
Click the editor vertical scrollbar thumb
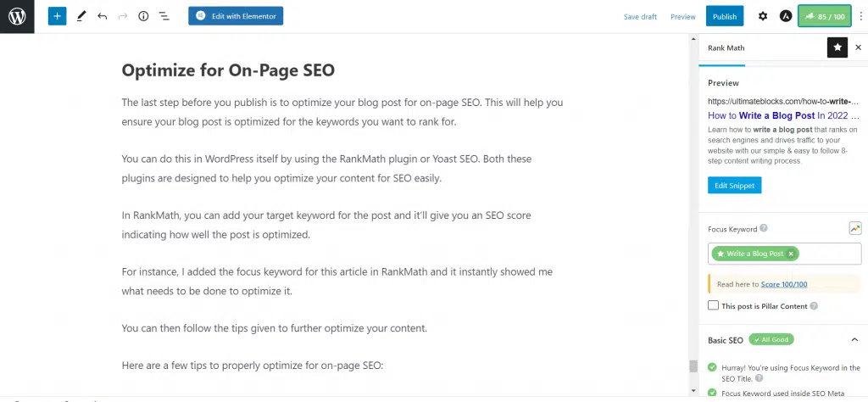693,366
